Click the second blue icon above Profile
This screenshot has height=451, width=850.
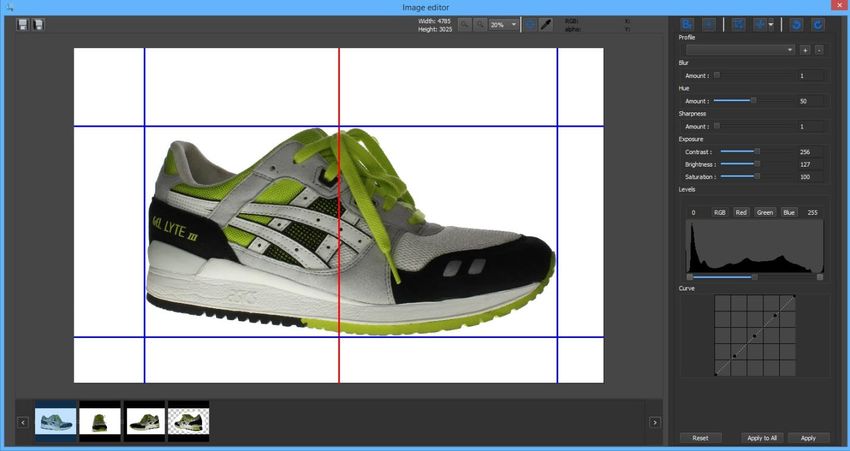pyautogui.click(x=709, y=24)
